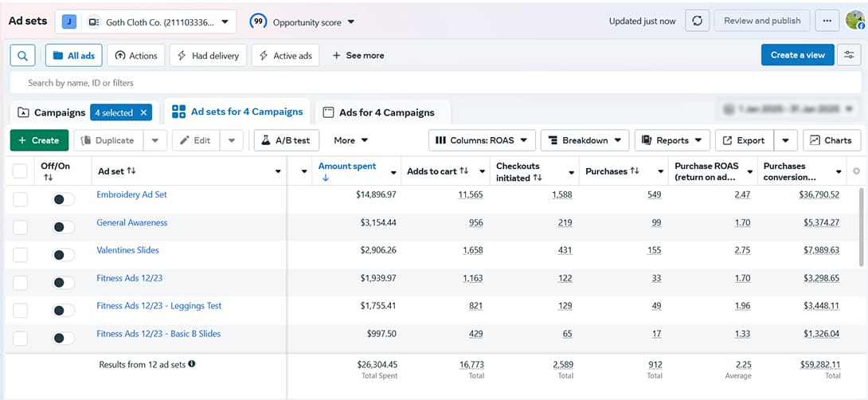The width and height of the screenshot is (868, 400).
Task: Toggle the Embroidery Ad Set on/off switch
Action: [x=63, y=200]
